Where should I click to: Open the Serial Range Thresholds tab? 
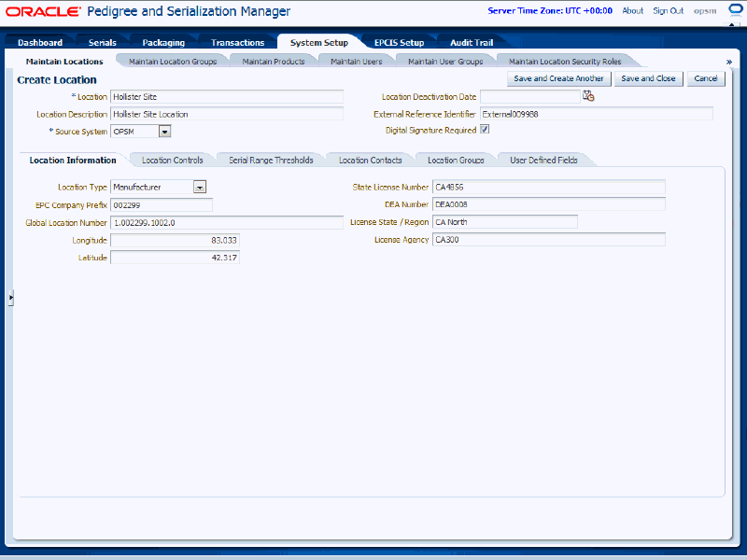point(271,160)
